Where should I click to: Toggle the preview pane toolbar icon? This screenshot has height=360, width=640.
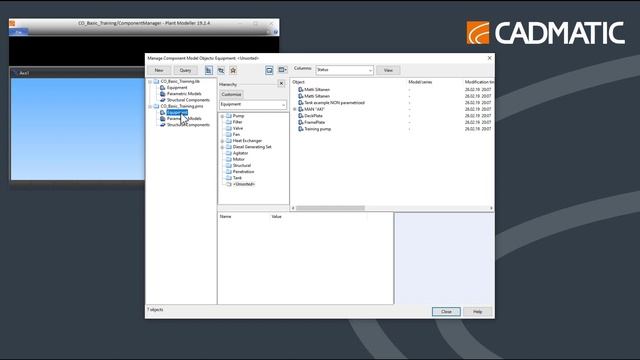(x=269, y=70)
